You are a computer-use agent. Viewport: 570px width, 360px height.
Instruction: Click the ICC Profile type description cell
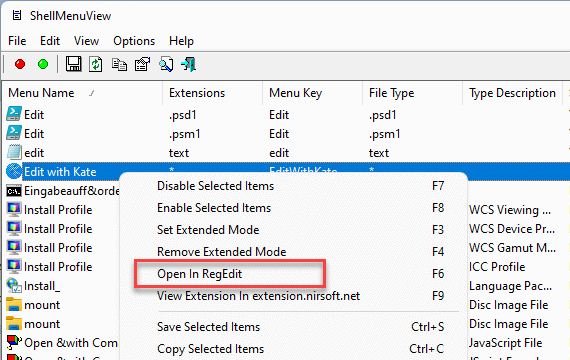click(x=497, y=267)
